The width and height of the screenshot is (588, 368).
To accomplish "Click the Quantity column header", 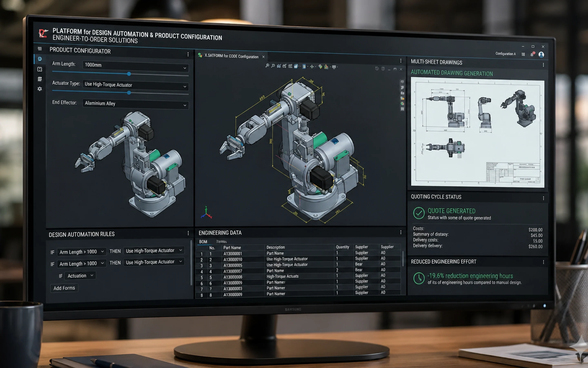I will 342,247.
